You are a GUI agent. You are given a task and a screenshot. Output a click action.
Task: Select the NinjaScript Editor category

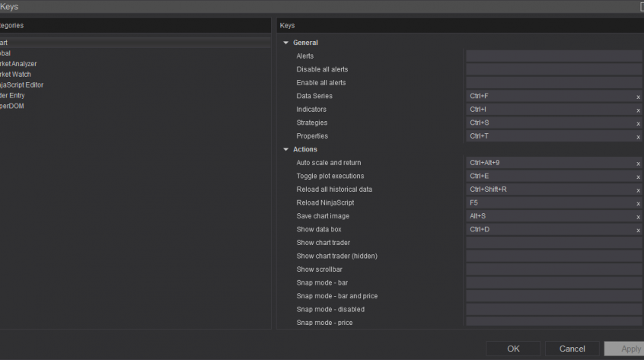tap(21, 85)
